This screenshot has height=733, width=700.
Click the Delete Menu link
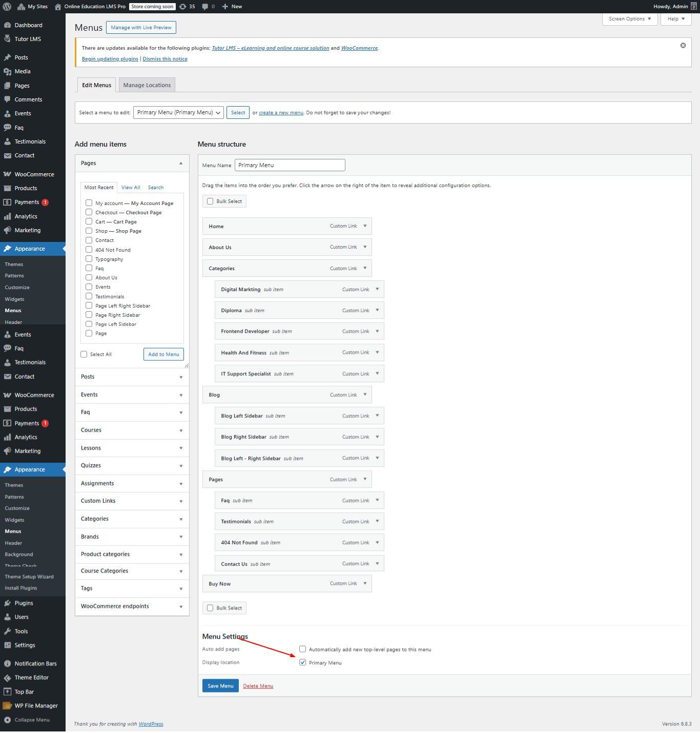(x=258, y=686)
